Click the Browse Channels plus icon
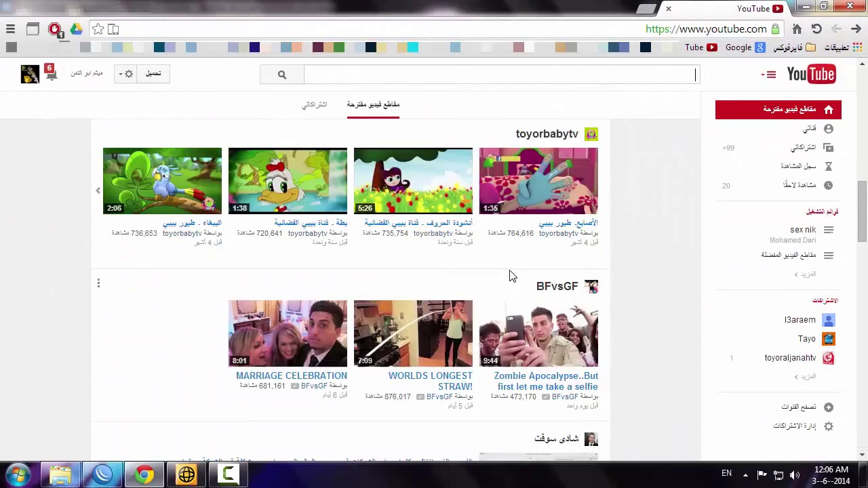Image resolution: width=868 pixels, height=488 pixels. tap(828, 407)
